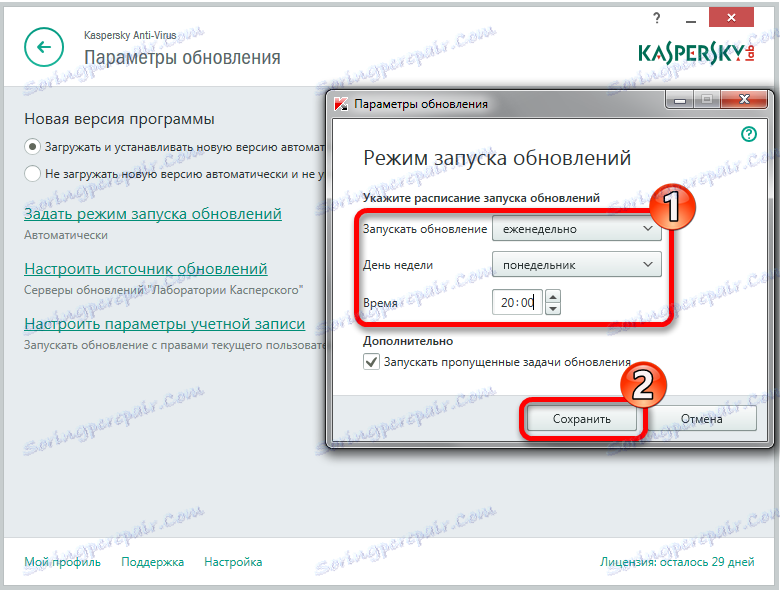This screenshot has width=780, height=592.
Task: Click the Укажите расписание запуска обновлений label
Action: point(481,198)
